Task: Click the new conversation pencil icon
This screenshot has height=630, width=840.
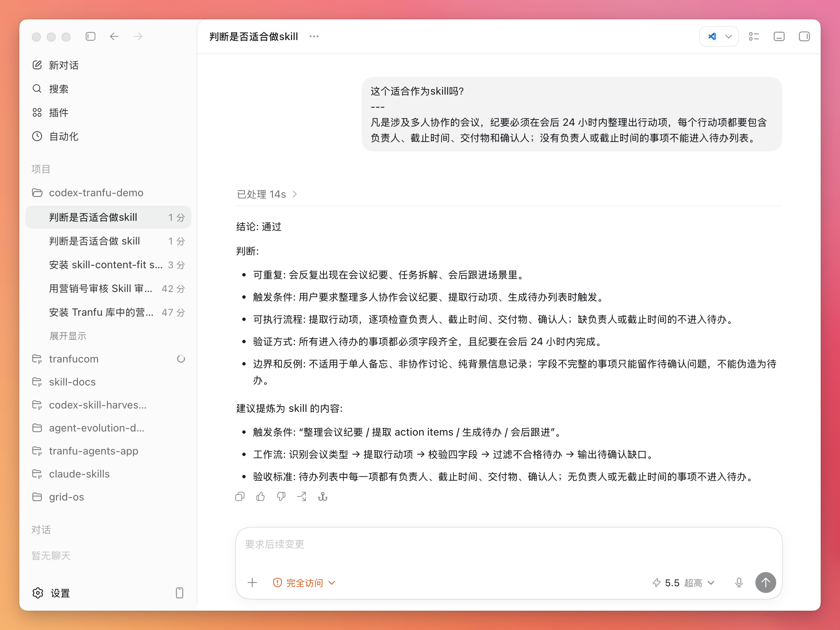Action: pos(37,65)
